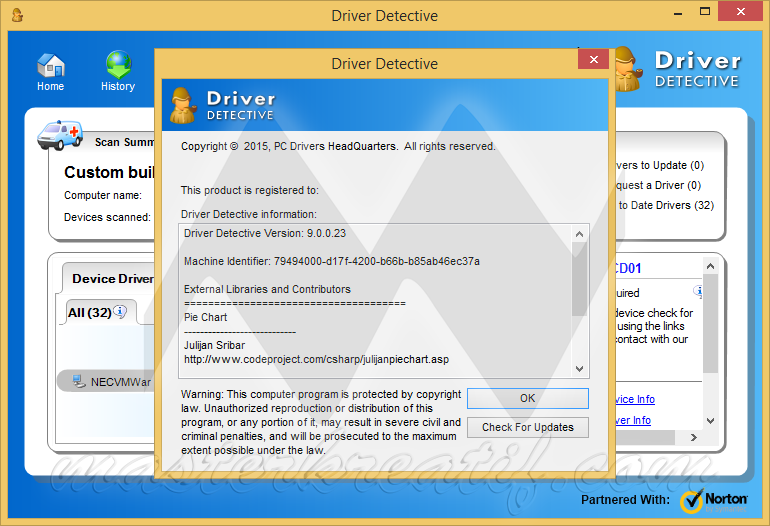
Task: Click the CD01 device heading
Action: [628, 268]
